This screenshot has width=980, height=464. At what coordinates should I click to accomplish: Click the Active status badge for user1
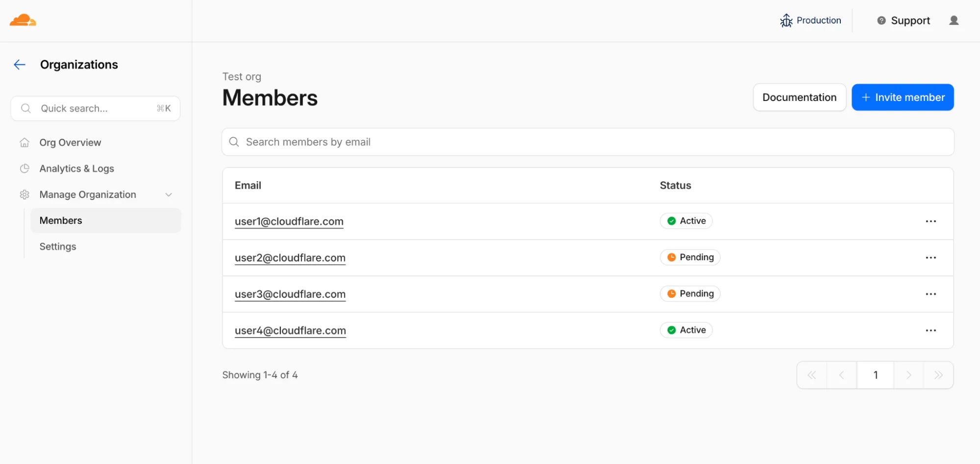tap(686, 220)
